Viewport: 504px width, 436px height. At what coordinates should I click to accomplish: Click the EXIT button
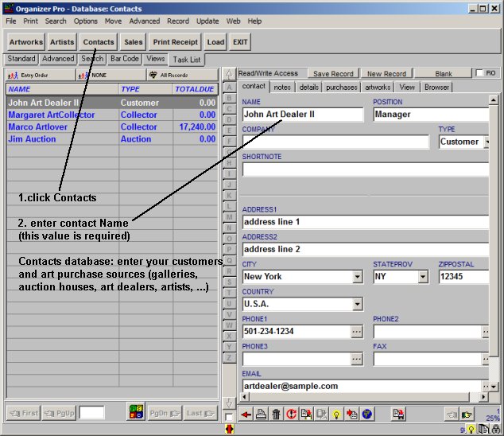240,42
